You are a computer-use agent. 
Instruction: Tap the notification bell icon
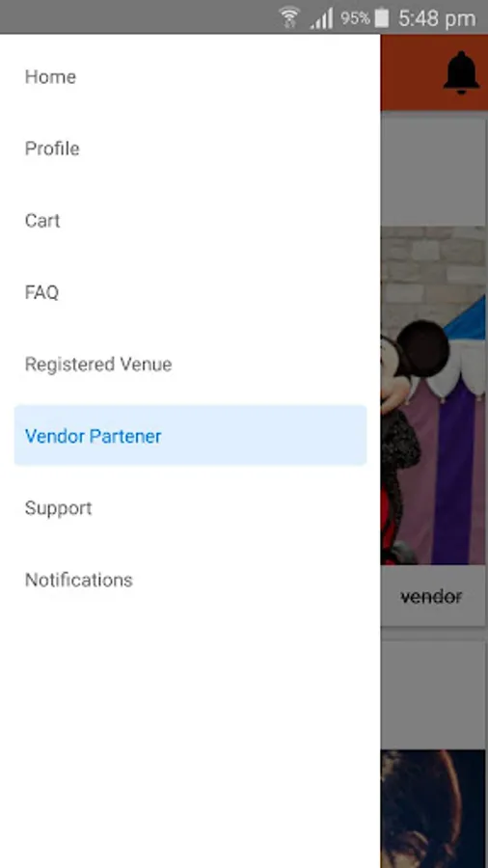pos(461,72)
